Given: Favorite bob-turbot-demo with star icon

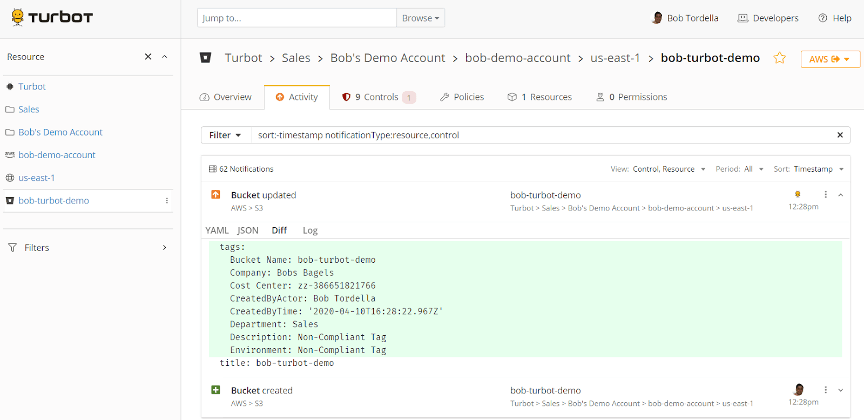Looking at the screenshot, I should pos(779,58).
